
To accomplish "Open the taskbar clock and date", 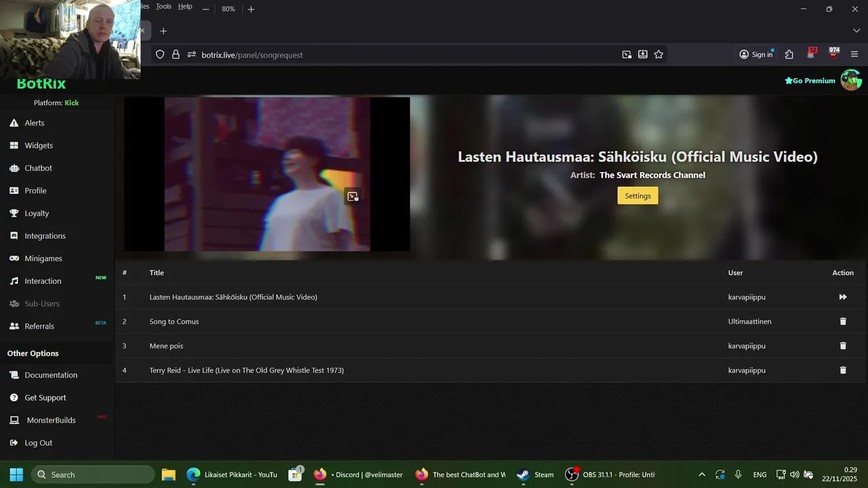I will click(x=840, y=474).
